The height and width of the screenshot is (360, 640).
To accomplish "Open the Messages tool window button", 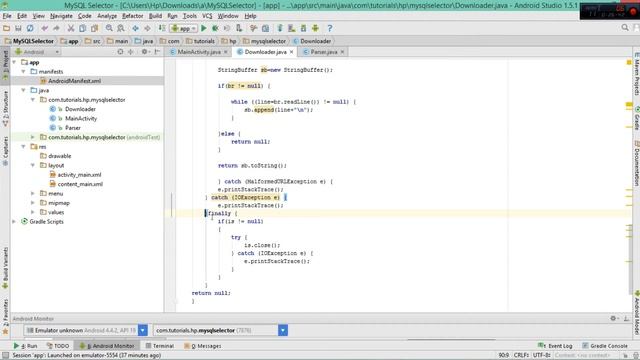I will [203, 346].
